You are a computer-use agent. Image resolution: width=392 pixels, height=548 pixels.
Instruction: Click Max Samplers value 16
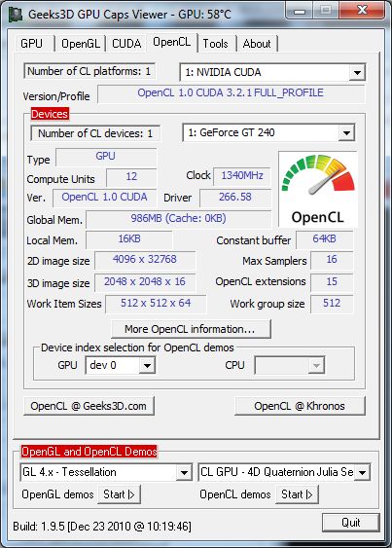(x=332, y=260)
